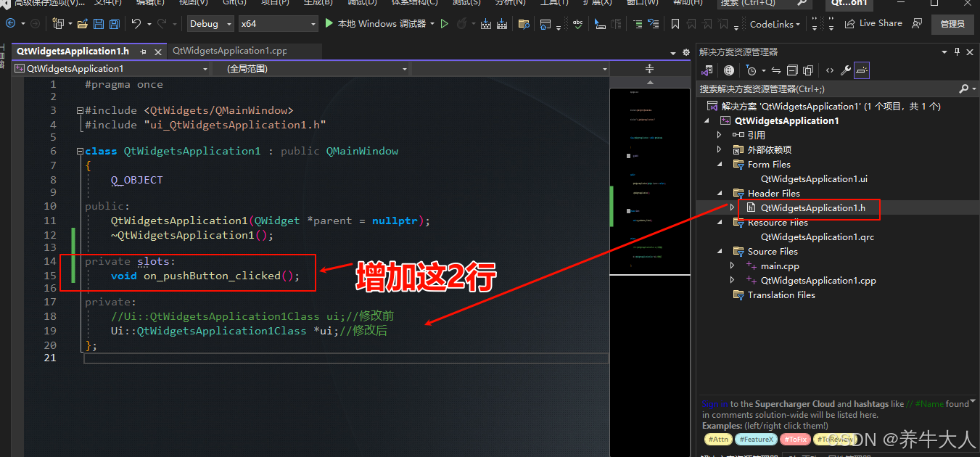Switch Solution Explorer views with the purple VS icon
This screenshot has width=980, height=457.
point(707,70)
